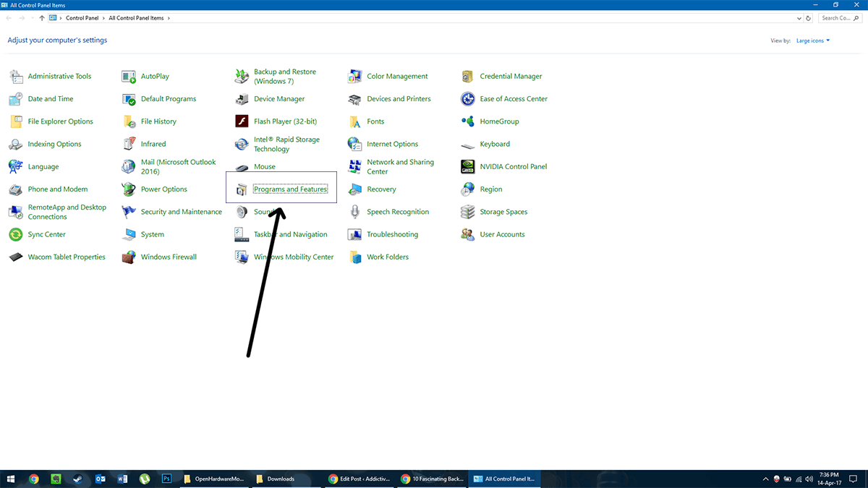Image resolution: width=868 pixels, height=488 pixels.
Task: Open the Infrared icon
Action: click(x=129, y=144)
